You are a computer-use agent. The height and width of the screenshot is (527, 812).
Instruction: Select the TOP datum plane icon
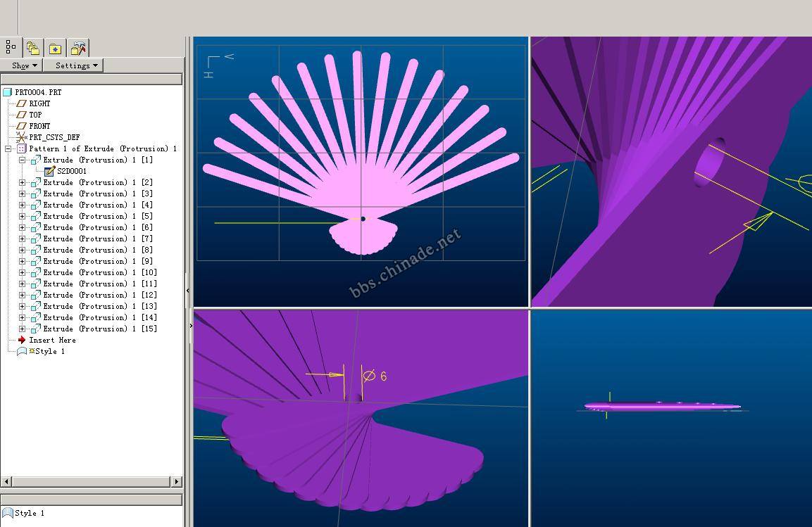[x=21, y=115]
